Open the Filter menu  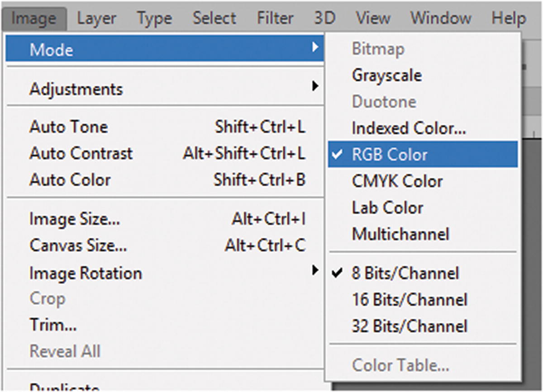[x=276, y=19]
